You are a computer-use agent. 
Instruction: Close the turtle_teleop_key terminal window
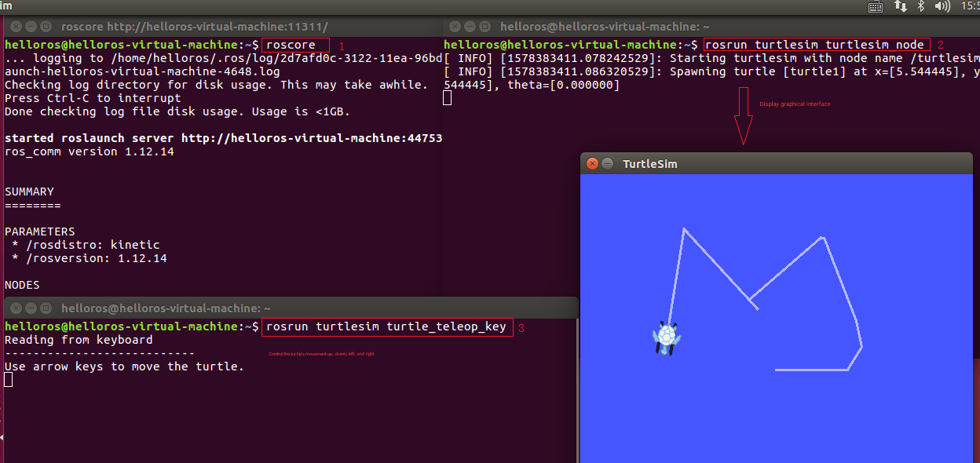(x=16, y=308)
